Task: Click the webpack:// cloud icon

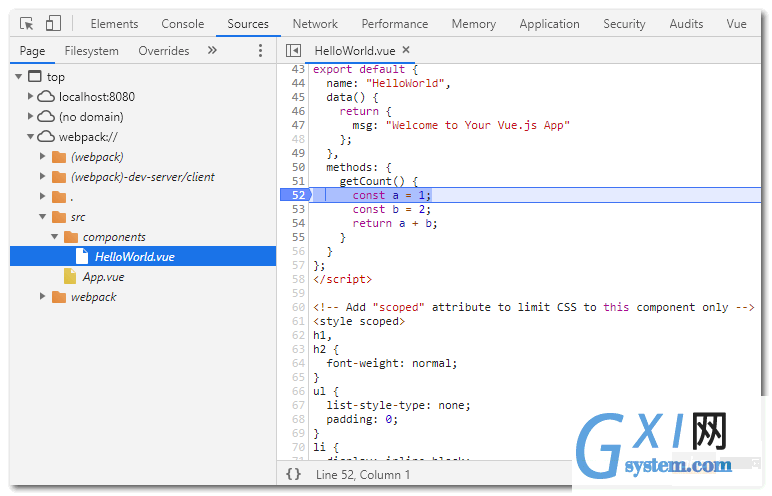Action: point(46,136)
